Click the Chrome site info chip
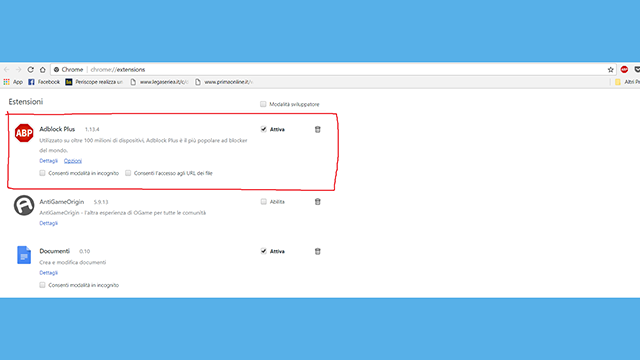 pos(69,70)
